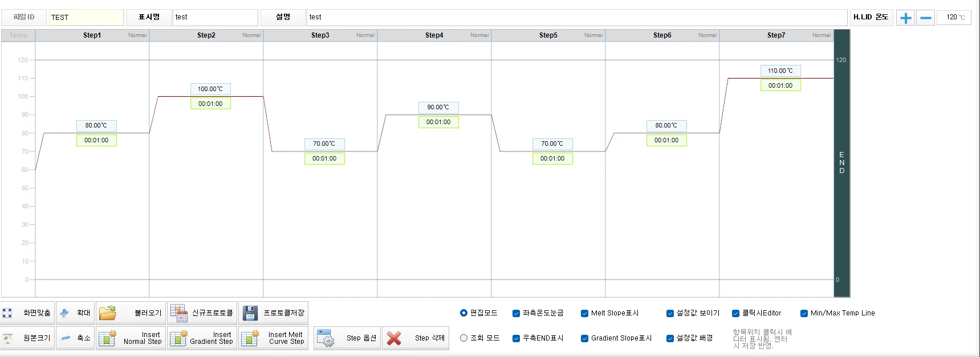The height and width of the screenshot is (357, 980).
Task: Select the Step5 column header
Action: click(x=548, y=35)
